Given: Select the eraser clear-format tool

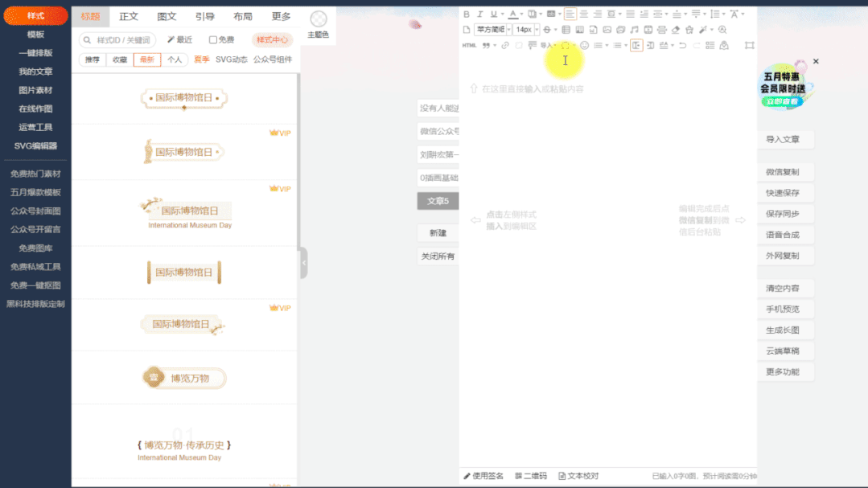Looking at the screenshot, I should [x=676, y=29].
